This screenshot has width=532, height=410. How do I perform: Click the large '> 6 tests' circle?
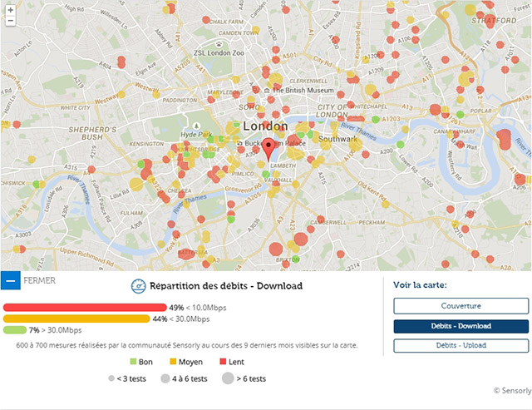[228, 378]
